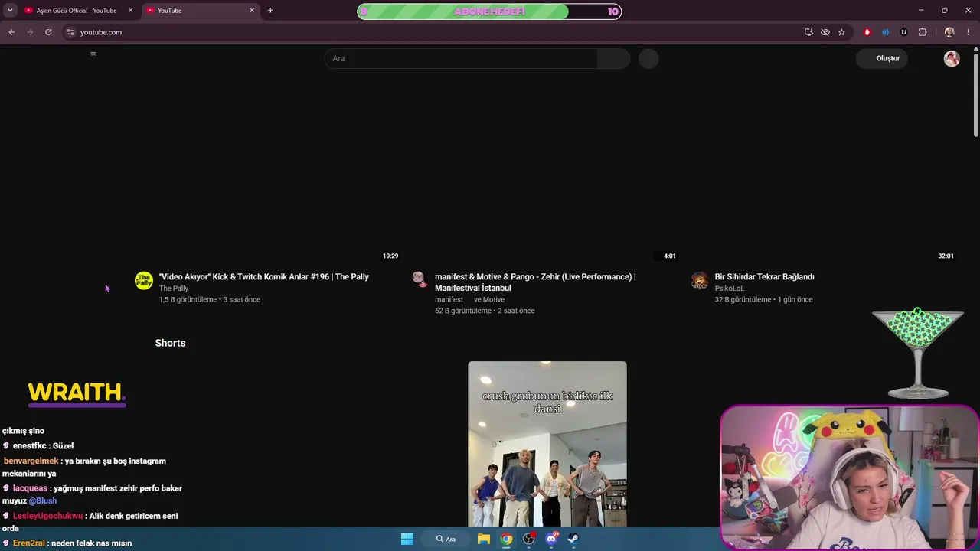980x551 pixels.
Task: Click the red extension icon in toolbar
Action: [x=867, y=32]
